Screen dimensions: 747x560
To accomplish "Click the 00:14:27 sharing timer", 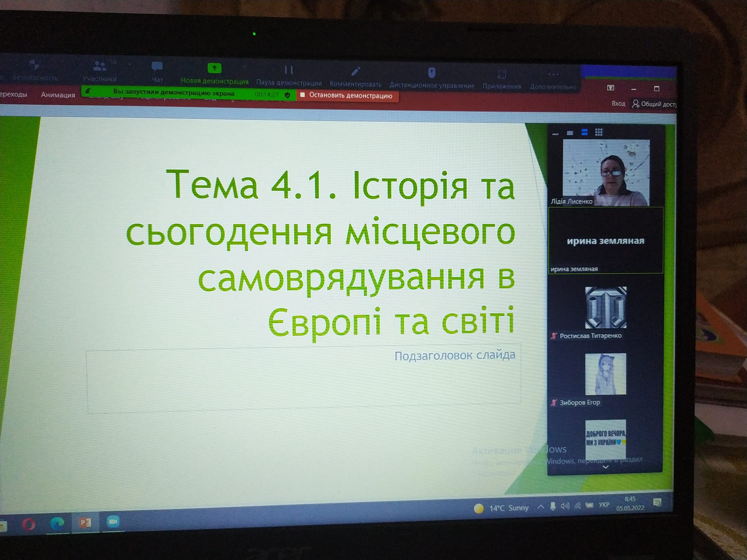I will pyautogui.click(x=267, y=95).
